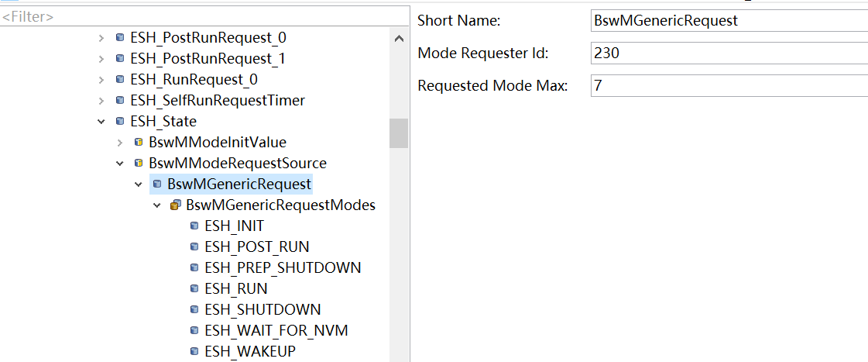Click the ESH_INIT mode icon
Screen dimensions: 868x362
point(194,226)
